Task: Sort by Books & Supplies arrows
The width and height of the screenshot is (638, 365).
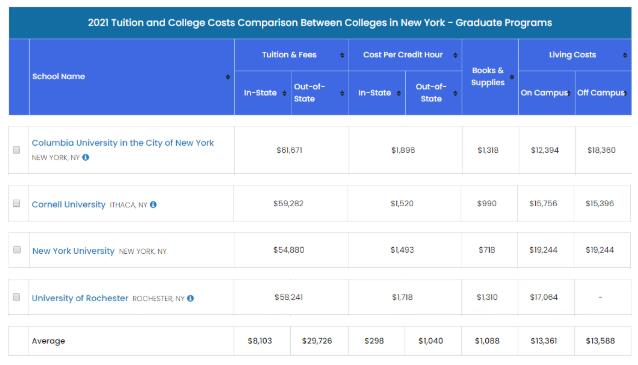Action: tap(512, 77)
